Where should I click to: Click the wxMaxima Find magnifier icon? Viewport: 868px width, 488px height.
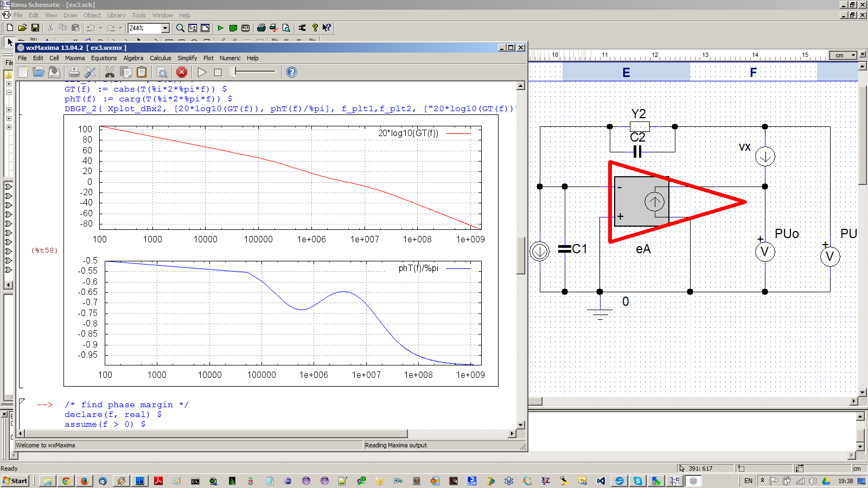pyautogui.click(x=162, y=72)
